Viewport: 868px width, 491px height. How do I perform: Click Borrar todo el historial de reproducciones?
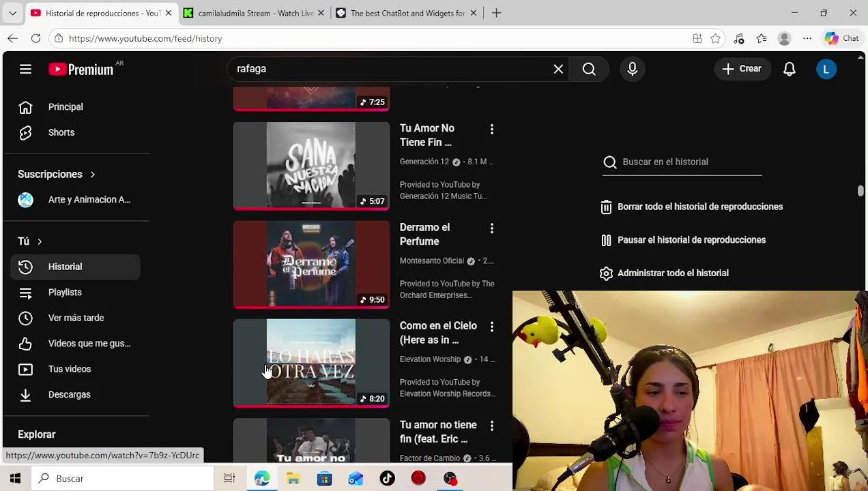pos(692,207)
